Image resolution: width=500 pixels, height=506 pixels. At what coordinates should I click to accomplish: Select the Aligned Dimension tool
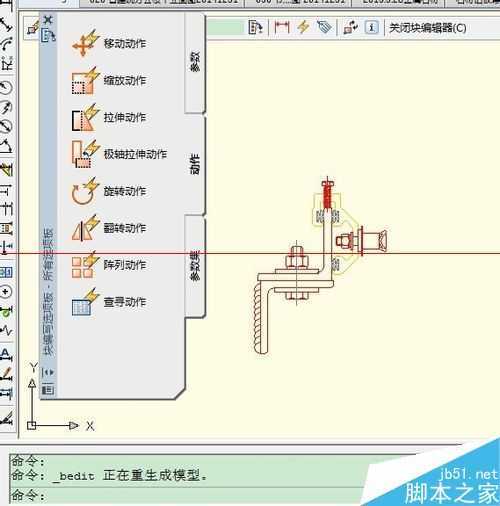click(7, 24)
